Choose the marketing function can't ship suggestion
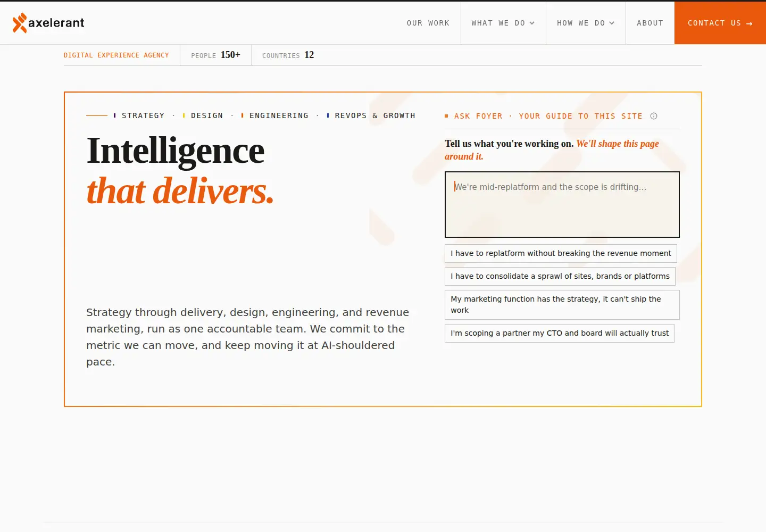The width and height of the screenshot is (766, 532). (x=562, y=305)
